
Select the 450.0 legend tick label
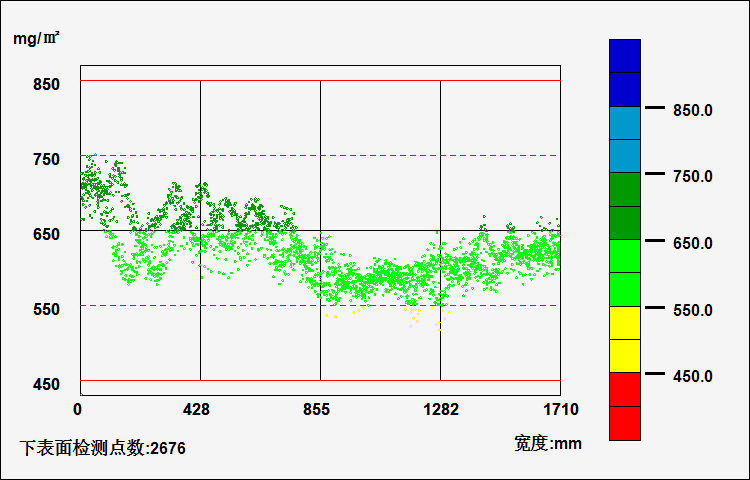(x=694, y=376)
